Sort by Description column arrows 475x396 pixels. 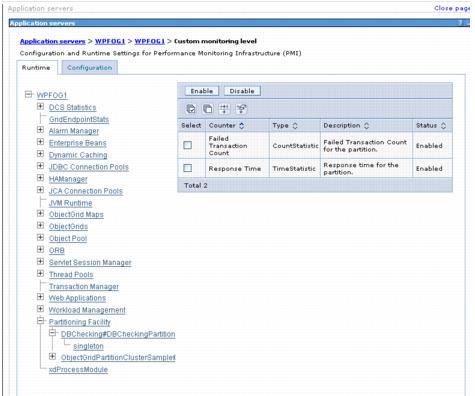click(x=366, y=126)
